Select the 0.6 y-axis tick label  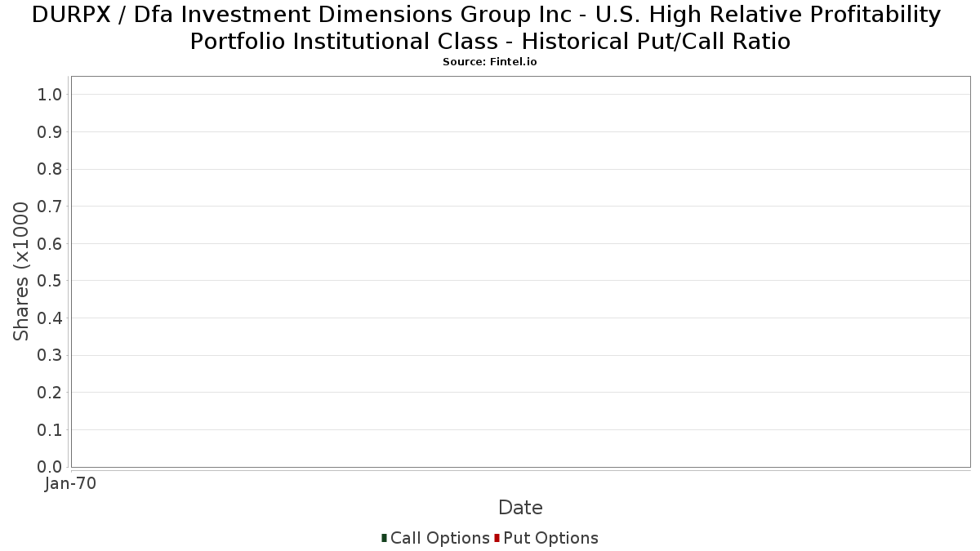tap(50, 243)
